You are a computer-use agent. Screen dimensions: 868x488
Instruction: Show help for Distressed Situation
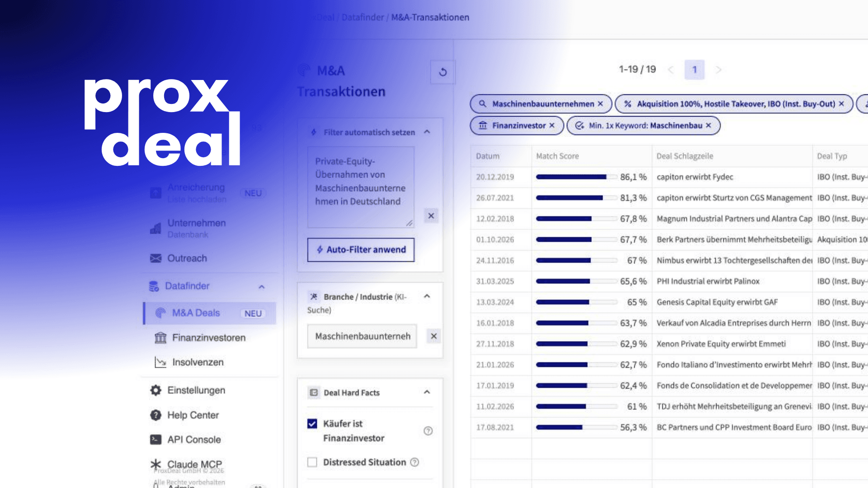click(415, 462)
